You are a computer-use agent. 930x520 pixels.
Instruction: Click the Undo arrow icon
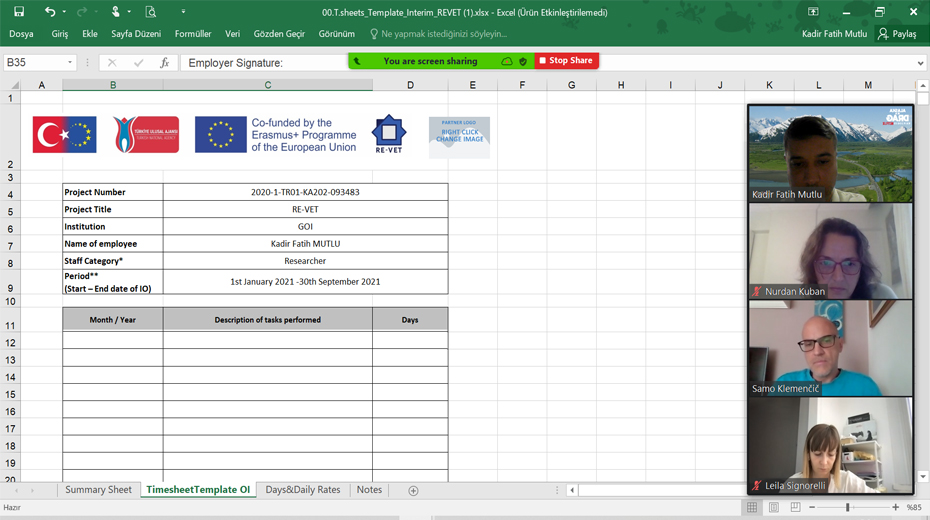49,12
